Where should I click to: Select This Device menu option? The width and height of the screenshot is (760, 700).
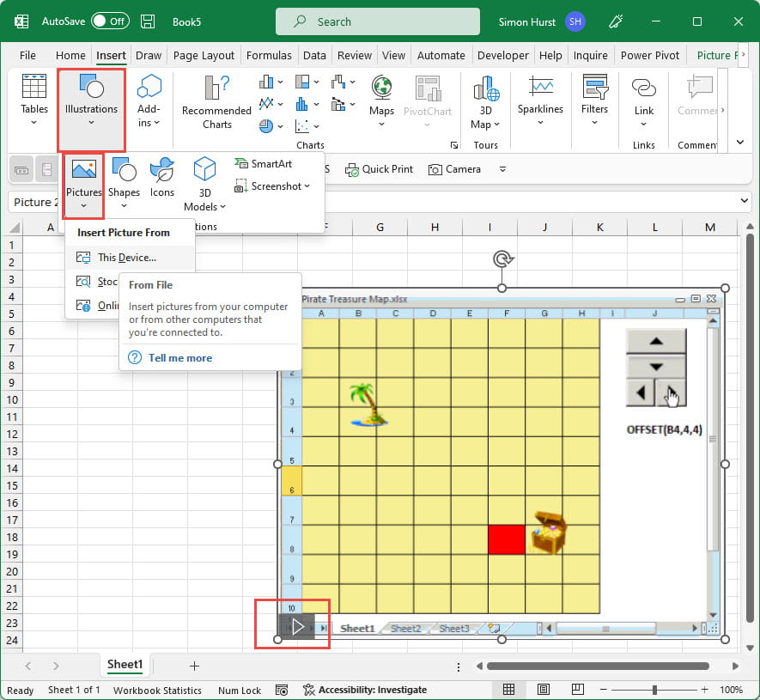[126, 257]
